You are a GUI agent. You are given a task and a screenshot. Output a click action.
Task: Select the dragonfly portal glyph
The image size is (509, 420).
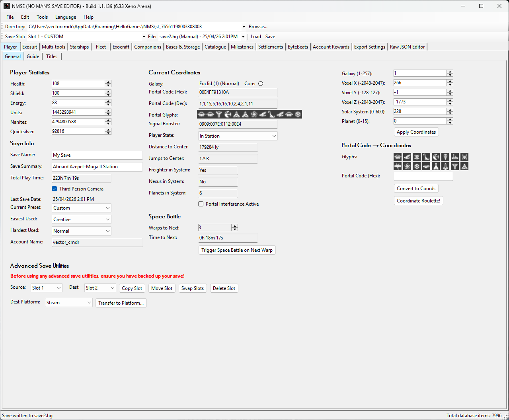398,166
